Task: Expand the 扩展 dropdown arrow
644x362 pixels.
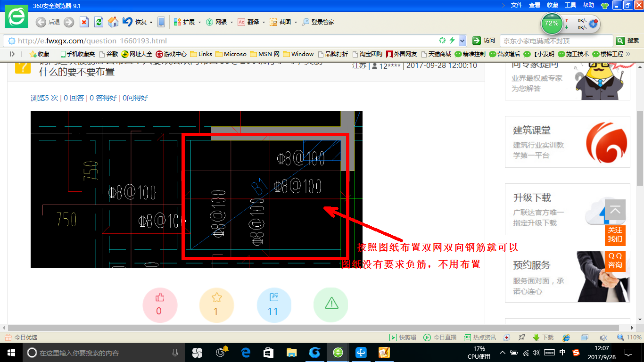Action: [199, 22]
